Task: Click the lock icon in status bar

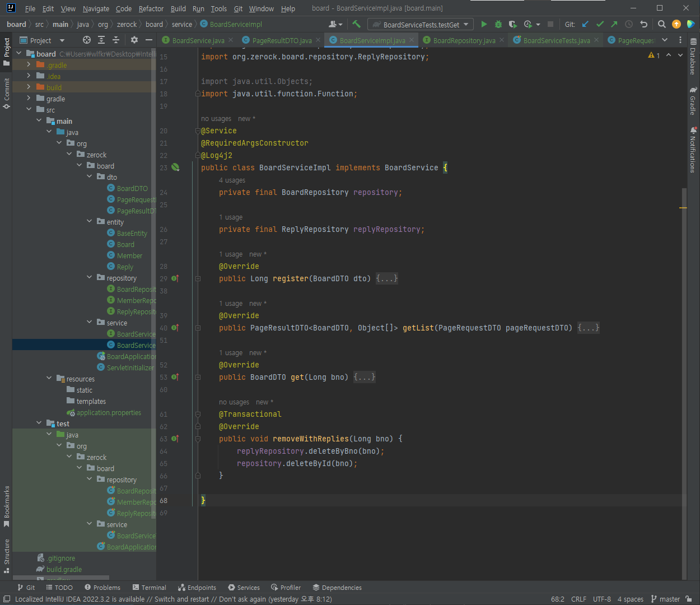Action: 689,599
